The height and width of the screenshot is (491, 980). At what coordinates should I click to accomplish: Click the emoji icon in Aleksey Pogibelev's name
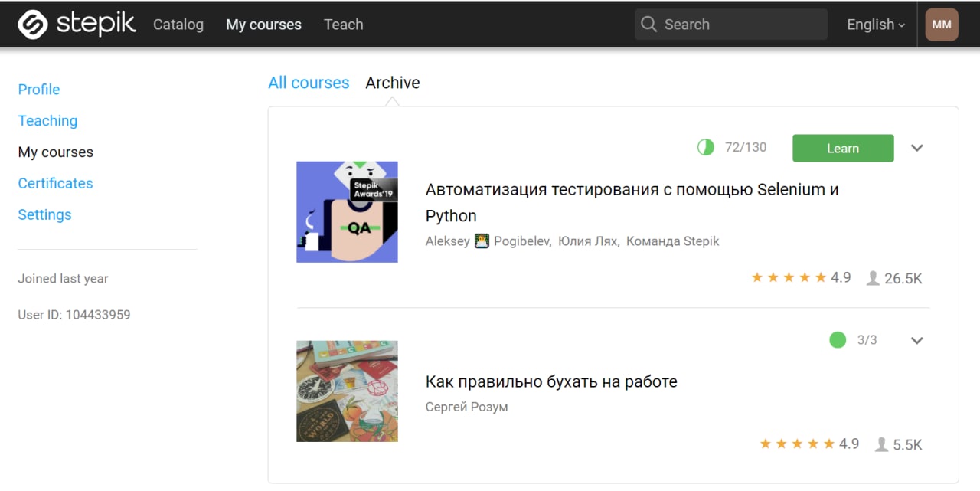coord(482,241)
